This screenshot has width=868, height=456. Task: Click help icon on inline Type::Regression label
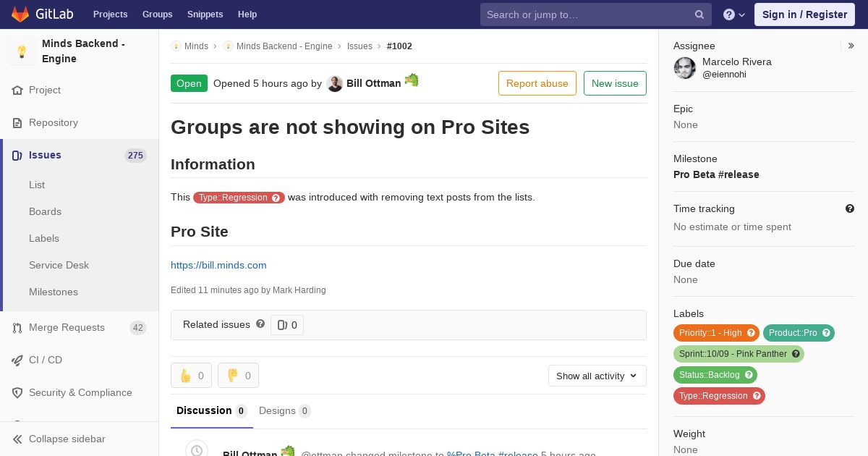(x=276, y=198)
